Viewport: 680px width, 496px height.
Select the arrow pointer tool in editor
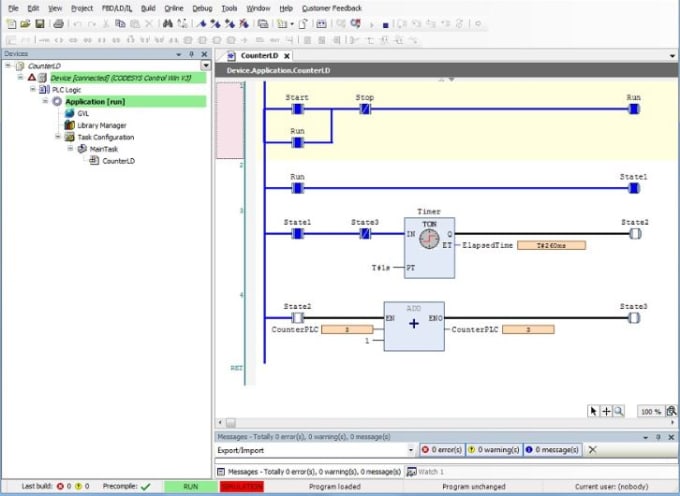coord(593,411)
